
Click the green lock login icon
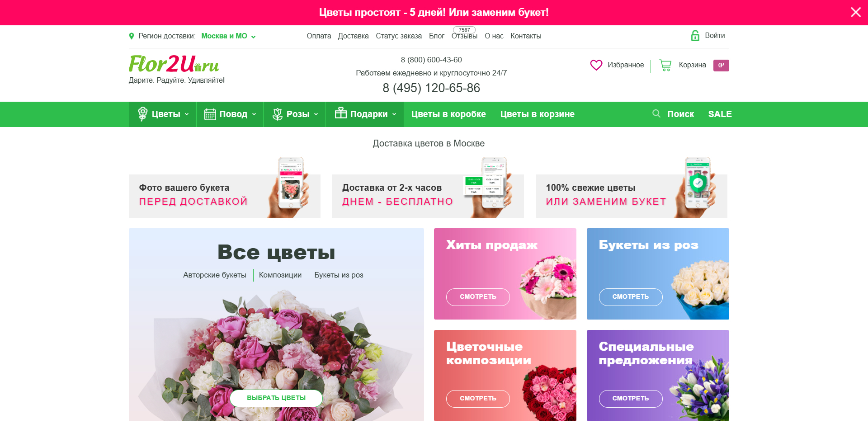tap(695, 36)
